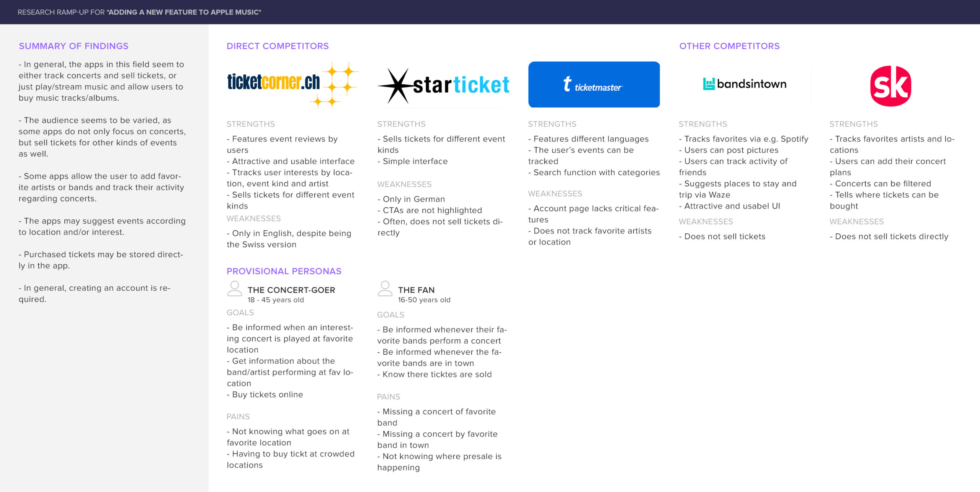Click the Other Competitors heading

coord(729,46)
